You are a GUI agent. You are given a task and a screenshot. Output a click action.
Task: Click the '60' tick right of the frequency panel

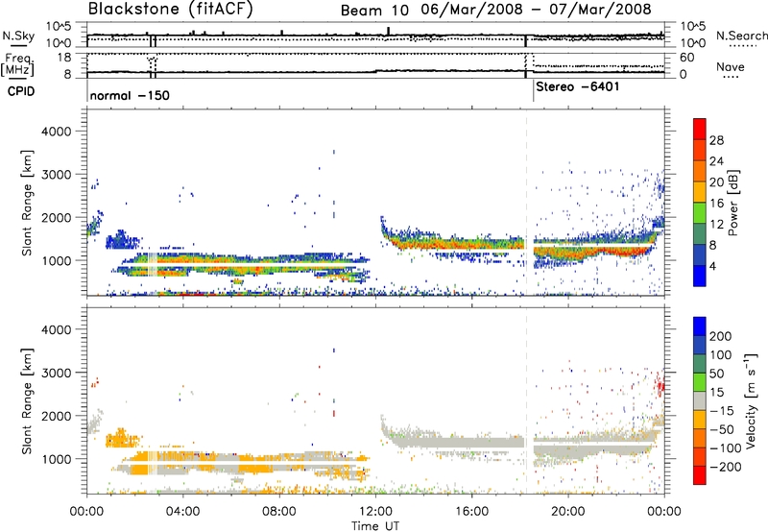(686, 58)
